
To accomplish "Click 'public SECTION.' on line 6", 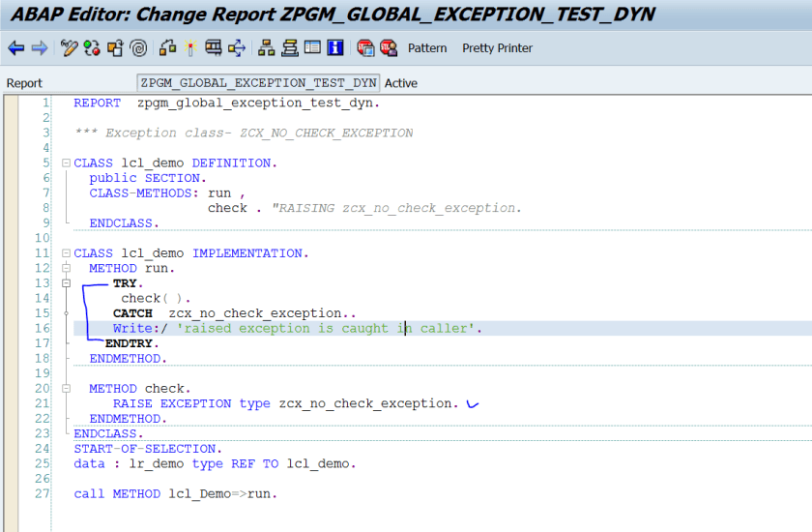I will click(x=148, y=178).
